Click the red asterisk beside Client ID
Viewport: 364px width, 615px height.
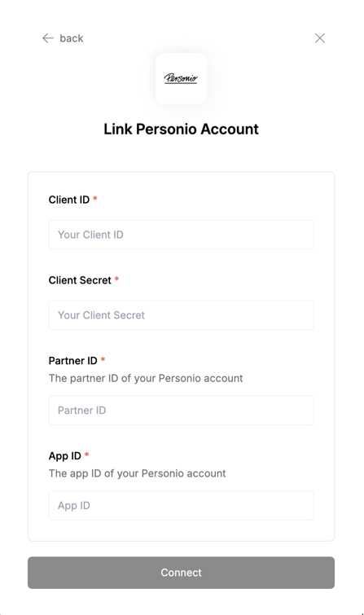[95, 199]
